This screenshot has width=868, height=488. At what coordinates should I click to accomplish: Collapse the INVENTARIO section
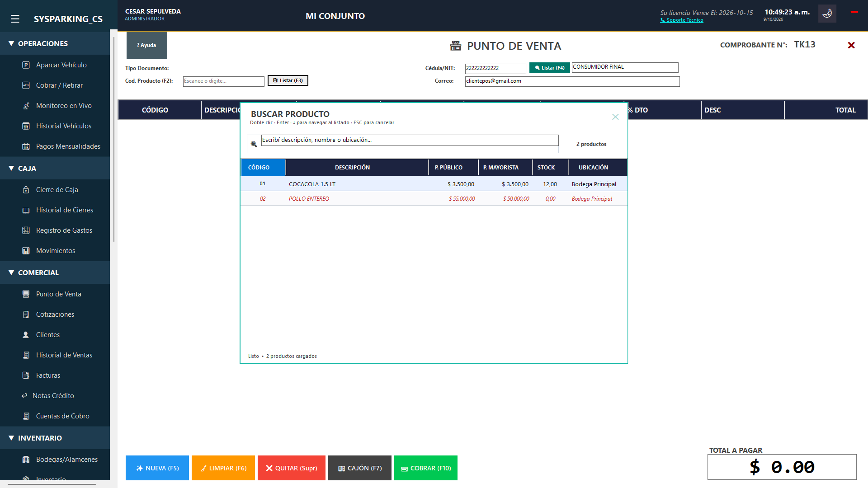coord(55,438)
